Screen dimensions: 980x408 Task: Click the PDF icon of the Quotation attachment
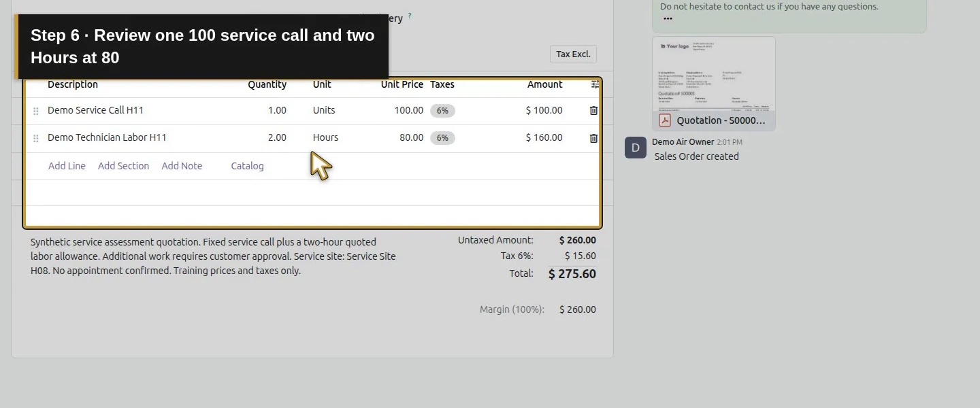tap(665, 120)
